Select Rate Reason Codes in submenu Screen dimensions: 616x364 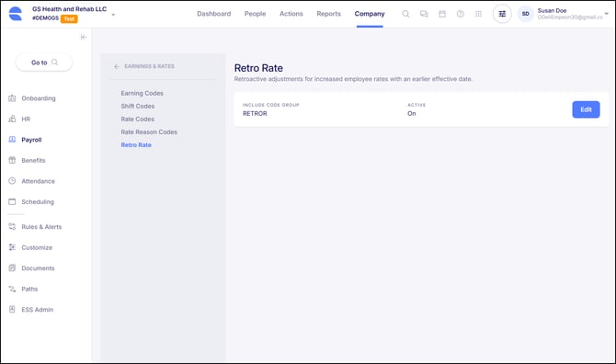[149, 132]
